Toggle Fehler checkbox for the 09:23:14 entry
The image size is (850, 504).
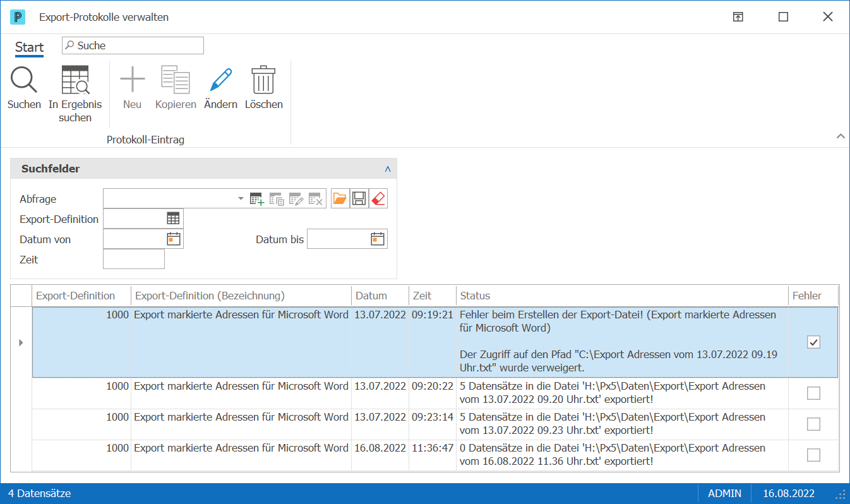click(813, 424)
